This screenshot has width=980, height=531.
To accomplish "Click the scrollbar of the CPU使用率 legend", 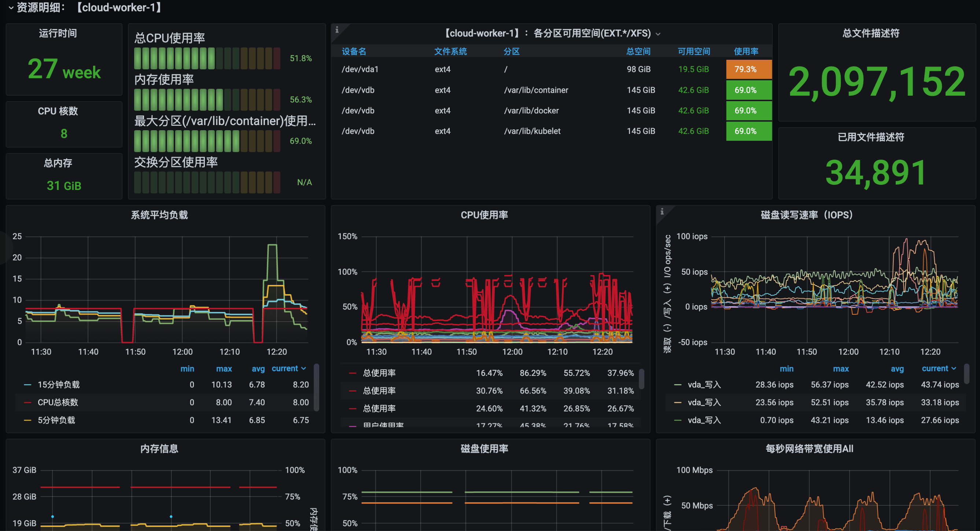I will coord(641,378).
